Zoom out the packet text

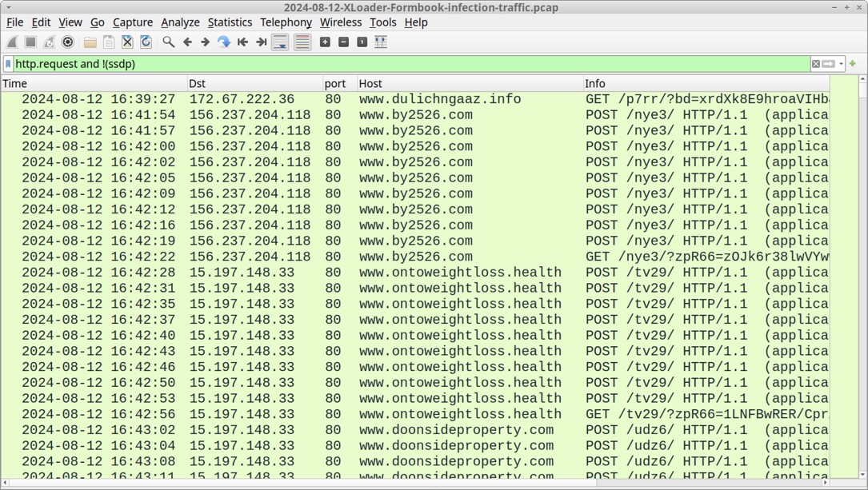(344, 42)
